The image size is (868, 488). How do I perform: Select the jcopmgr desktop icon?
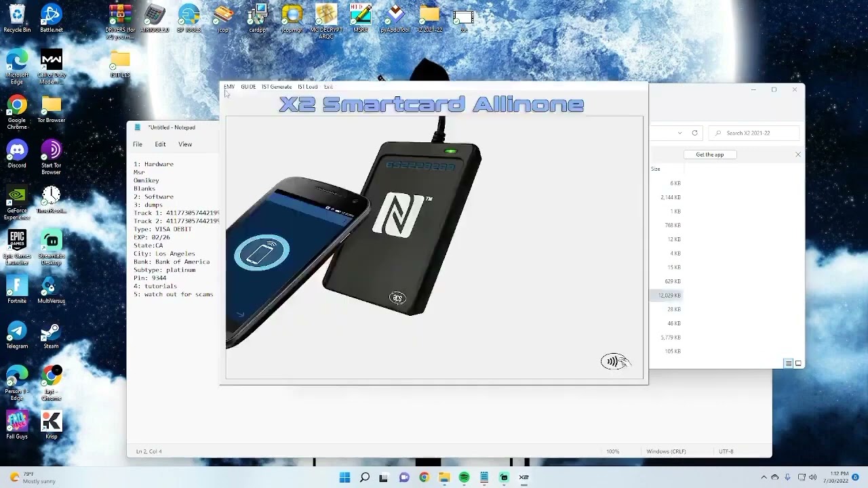click(x=292, y=18)
